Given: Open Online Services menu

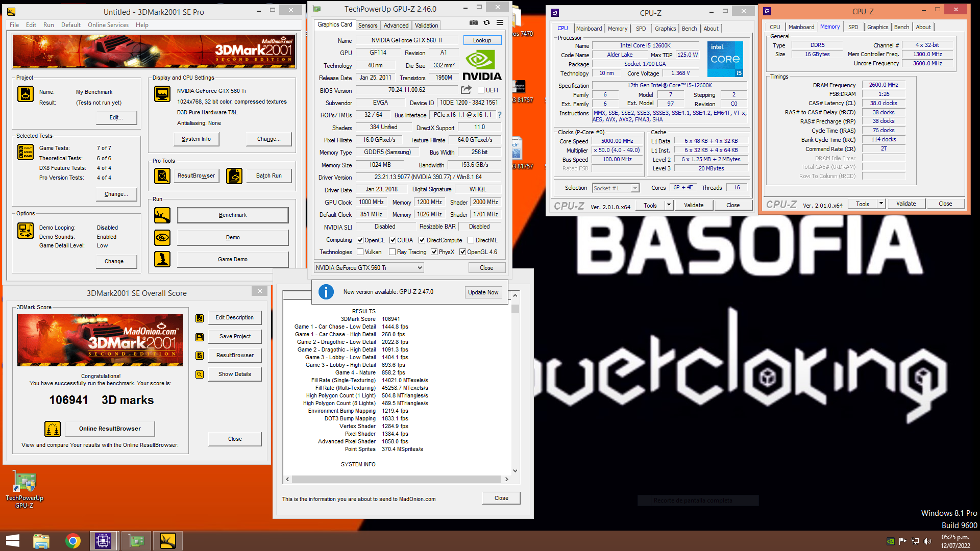Looking at the screenshot, I should (x=108, y=25).
